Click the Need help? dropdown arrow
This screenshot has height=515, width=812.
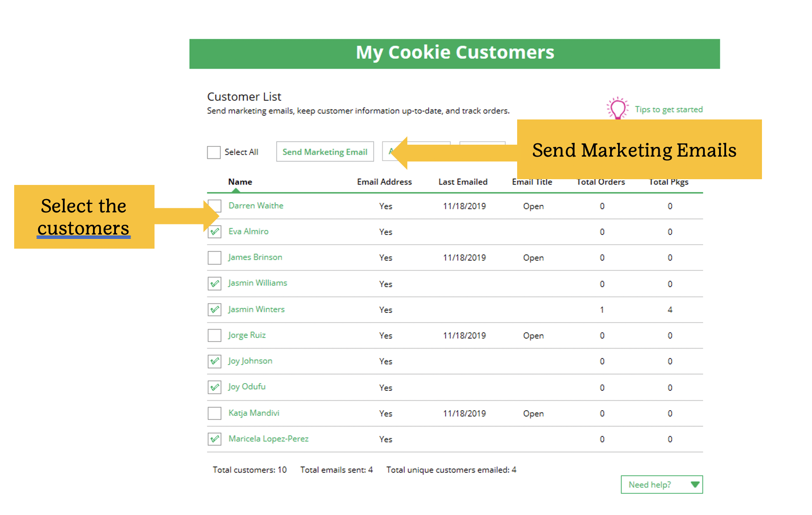coord(695,484)
